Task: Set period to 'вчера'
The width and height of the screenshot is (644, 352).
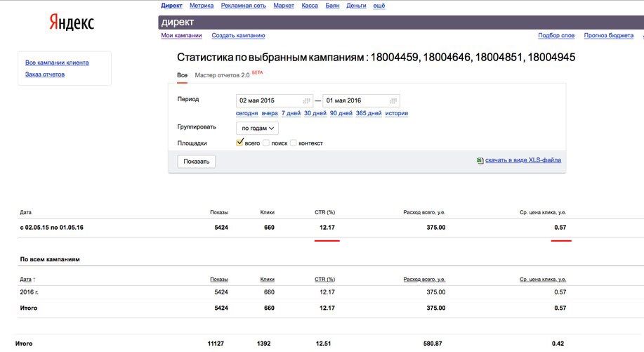Action: click(x=270, y=113)
